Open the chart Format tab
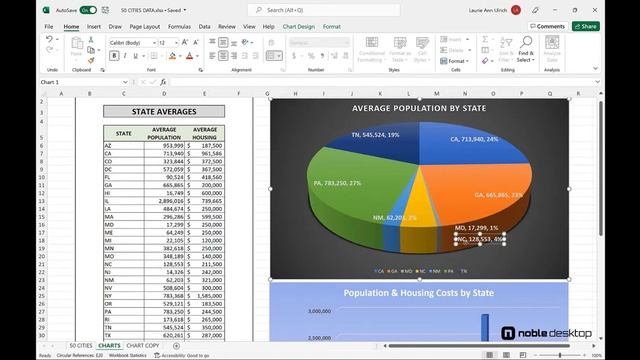The image size is (640, 360). point(331,27)
